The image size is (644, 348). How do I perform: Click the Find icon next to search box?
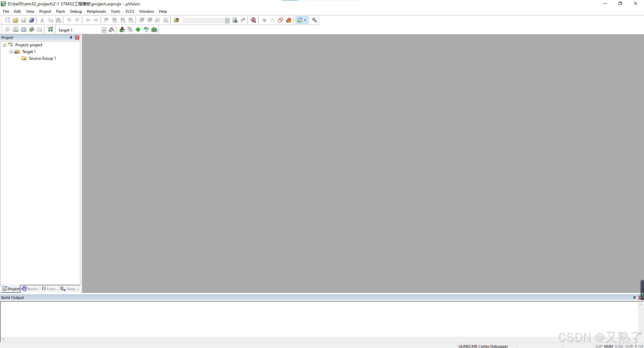235,20
